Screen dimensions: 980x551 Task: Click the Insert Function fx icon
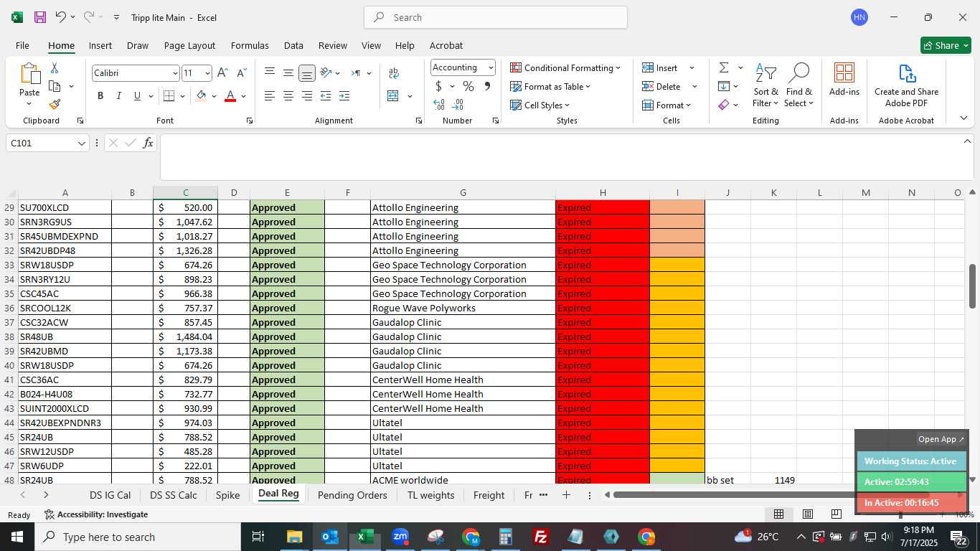tap(148, 143)
